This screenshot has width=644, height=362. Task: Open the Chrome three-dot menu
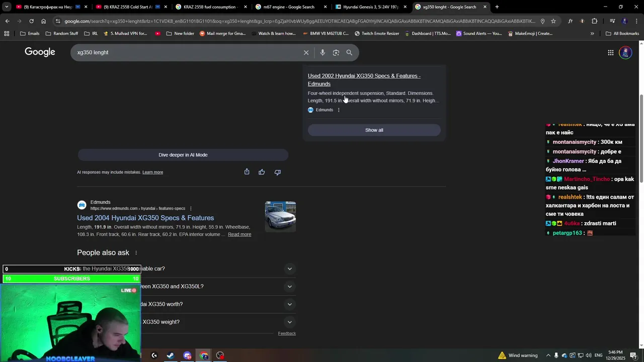point(635,21)
